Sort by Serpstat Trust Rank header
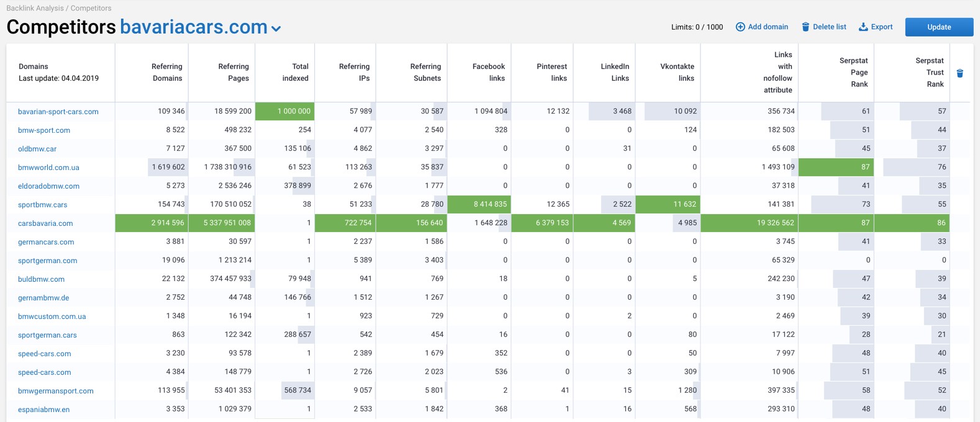Image resolution: width=980 pixels, height=422 pixels. [x=930, y=72]
